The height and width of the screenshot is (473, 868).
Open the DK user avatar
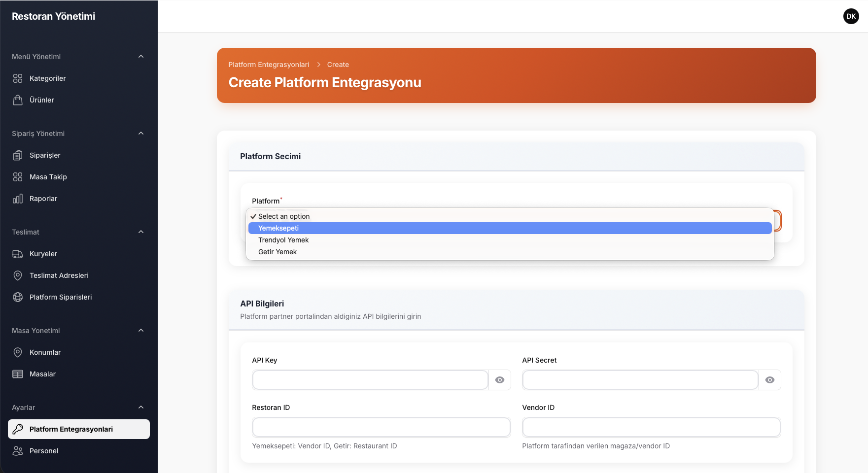[x=851, y=16]
